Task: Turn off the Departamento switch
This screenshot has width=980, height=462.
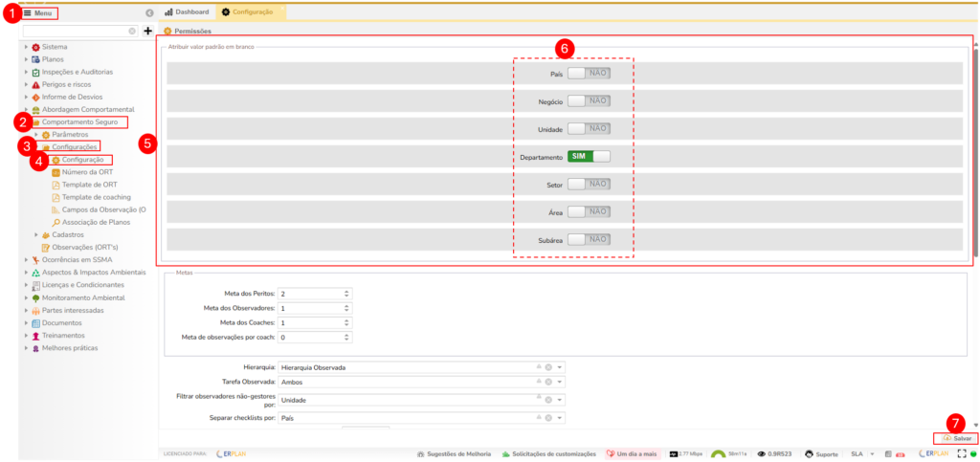Action: click(589, 156)
